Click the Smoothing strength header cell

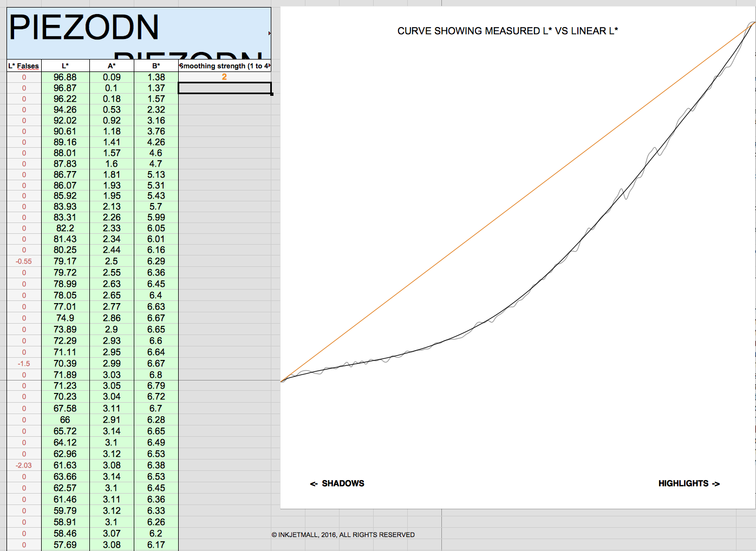224,66
